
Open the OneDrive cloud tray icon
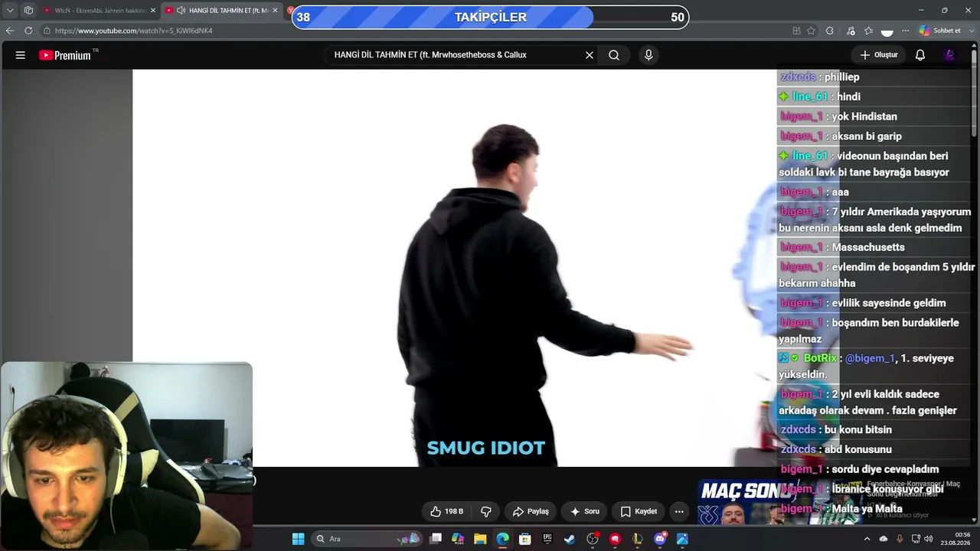tap(884, 539)
